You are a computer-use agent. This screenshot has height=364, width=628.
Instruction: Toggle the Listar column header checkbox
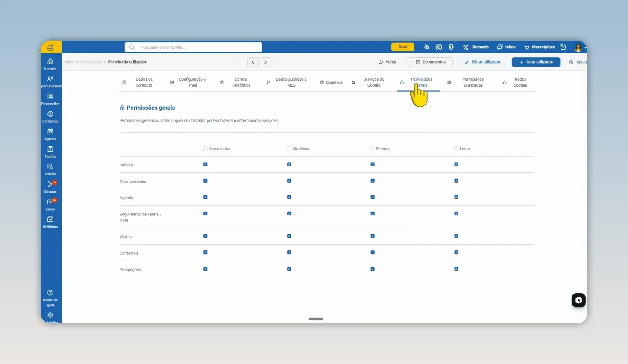456,149
